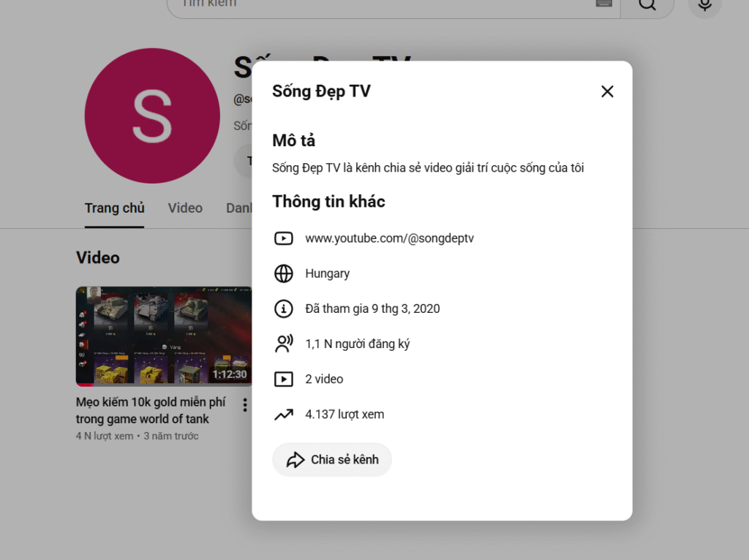The image size is (749, 560).
Task: Click the YouTube play icon beside channel URL
Action: click(x=283, y=238)
